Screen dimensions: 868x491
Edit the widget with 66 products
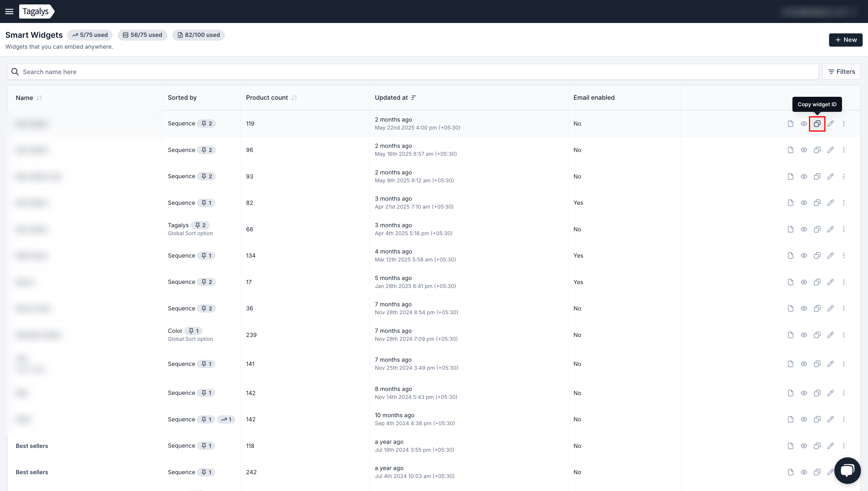click(x=831, y=229)
